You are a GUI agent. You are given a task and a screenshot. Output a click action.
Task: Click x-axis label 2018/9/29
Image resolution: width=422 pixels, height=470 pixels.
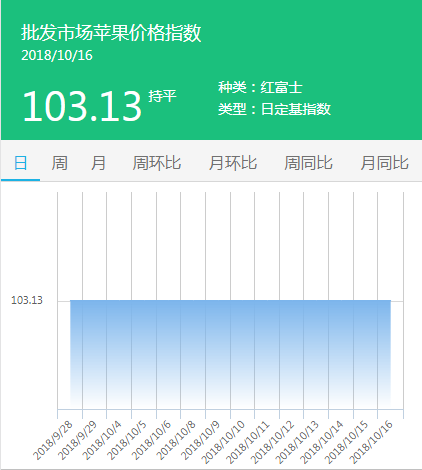77,440
